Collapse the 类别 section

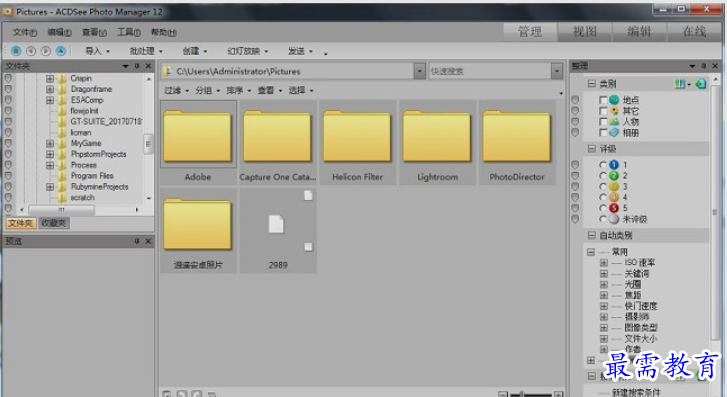591,84
